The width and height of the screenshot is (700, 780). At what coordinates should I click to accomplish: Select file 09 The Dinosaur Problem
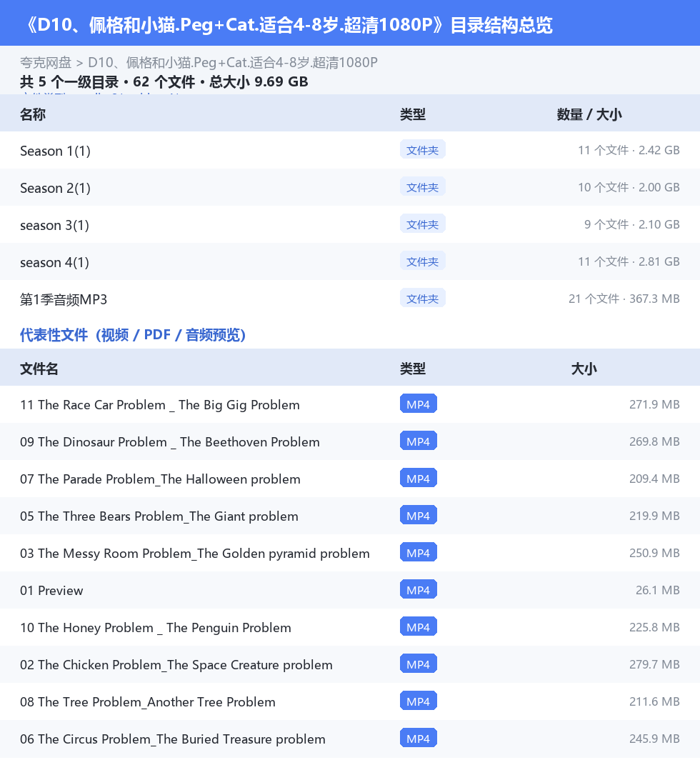pos(170,442)
